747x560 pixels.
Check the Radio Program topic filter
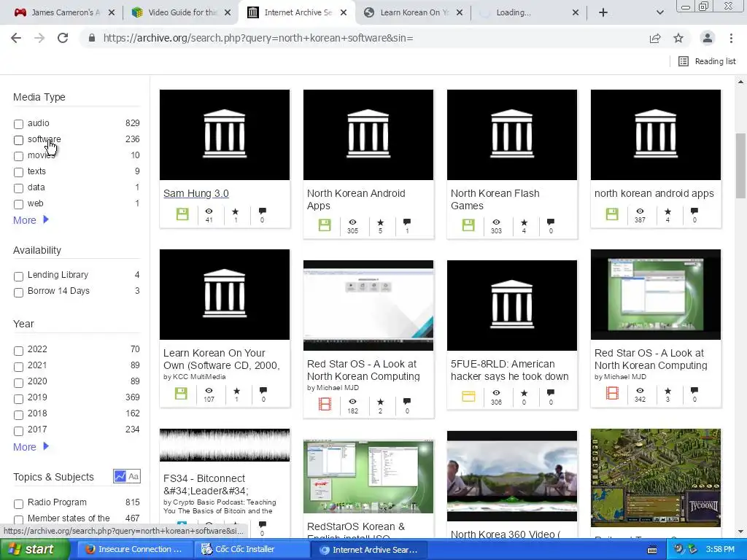pos(18,504)
